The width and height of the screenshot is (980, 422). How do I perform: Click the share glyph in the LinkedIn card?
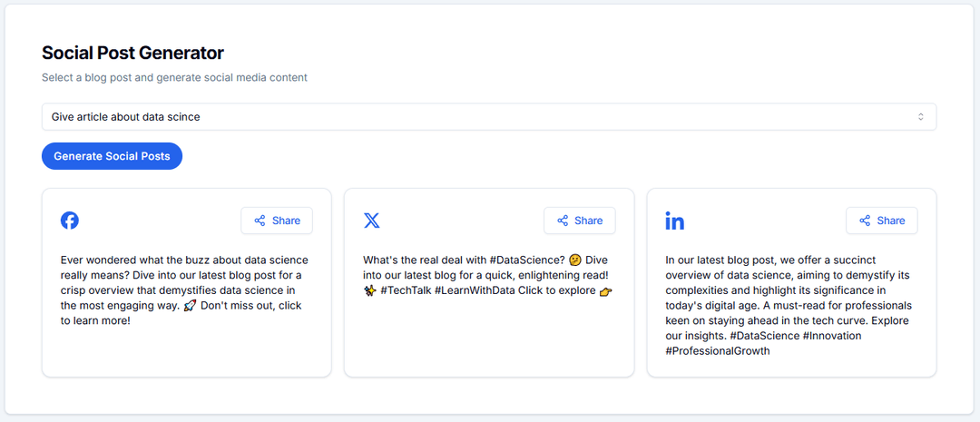(x=865, y=221)
